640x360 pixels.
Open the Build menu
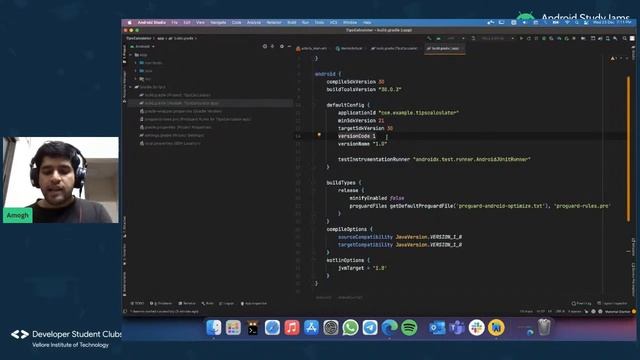click(292, 22)
